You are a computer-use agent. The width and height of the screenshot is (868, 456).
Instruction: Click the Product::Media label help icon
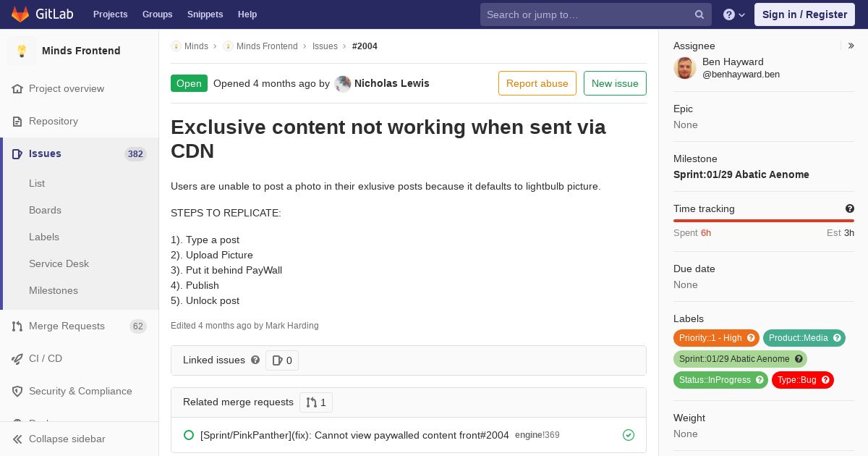(x=837, y=338)
